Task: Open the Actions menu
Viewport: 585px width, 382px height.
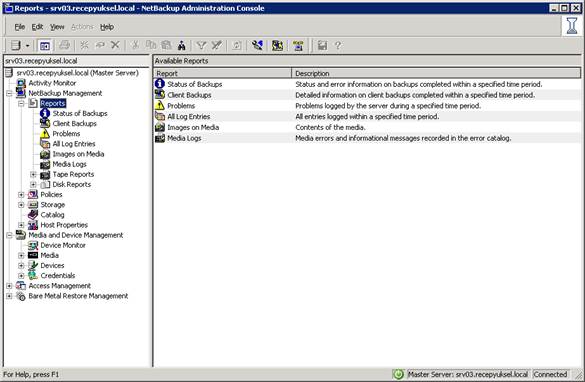Action: pyautogui.click(x=82, y=27)
